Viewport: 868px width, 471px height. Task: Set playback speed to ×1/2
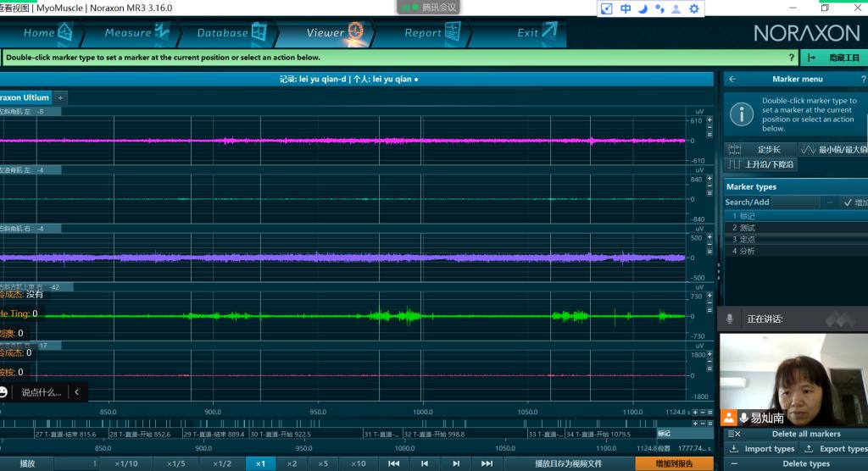pos(222,463)
